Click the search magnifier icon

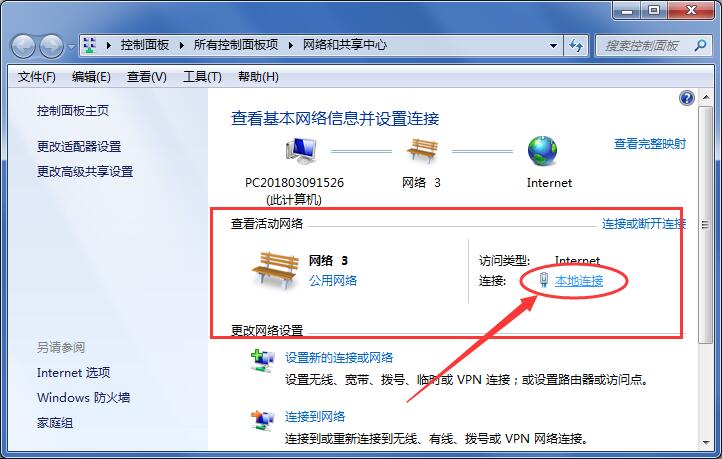[x=701, y=45]
